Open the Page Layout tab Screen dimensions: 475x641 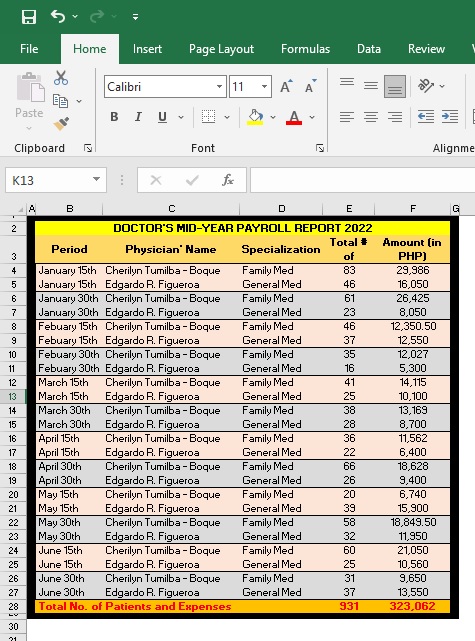tap(221, 49)
